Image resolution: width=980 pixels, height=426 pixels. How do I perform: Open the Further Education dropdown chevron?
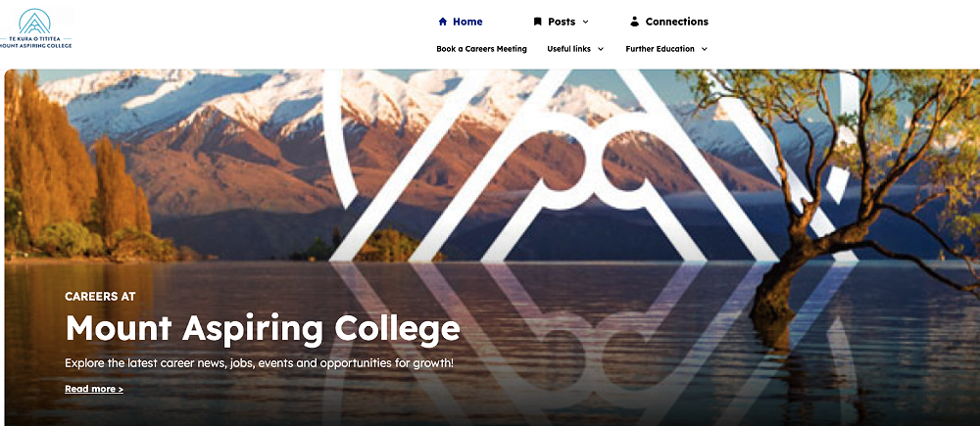(x=705, y=49)
